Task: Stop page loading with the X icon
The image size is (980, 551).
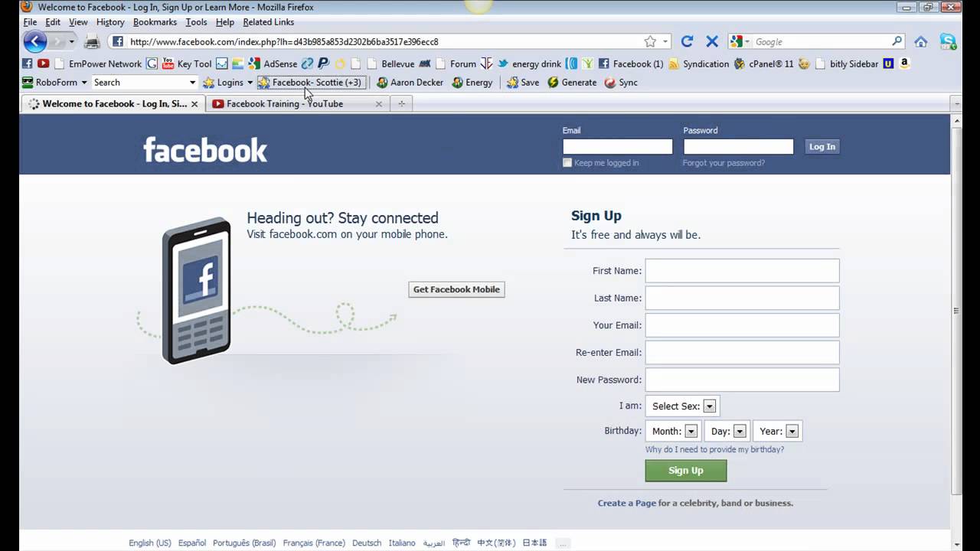Action: pos(711,41)
